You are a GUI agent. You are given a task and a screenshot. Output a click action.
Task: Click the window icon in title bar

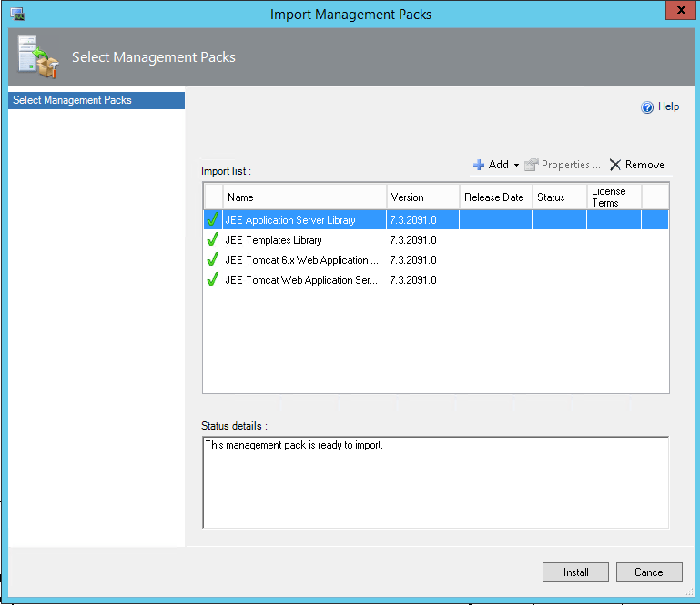pos(17,15)
